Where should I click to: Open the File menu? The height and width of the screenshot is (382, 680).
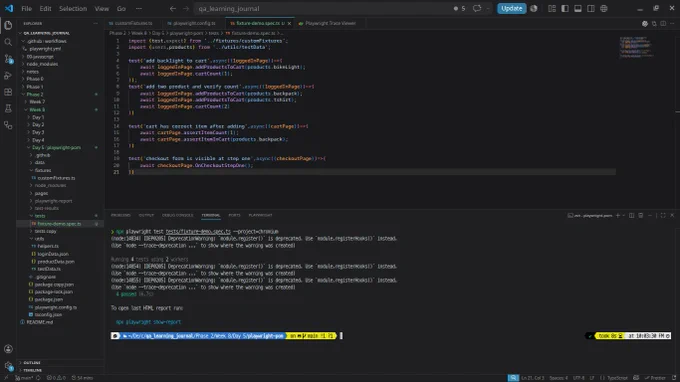26,8
